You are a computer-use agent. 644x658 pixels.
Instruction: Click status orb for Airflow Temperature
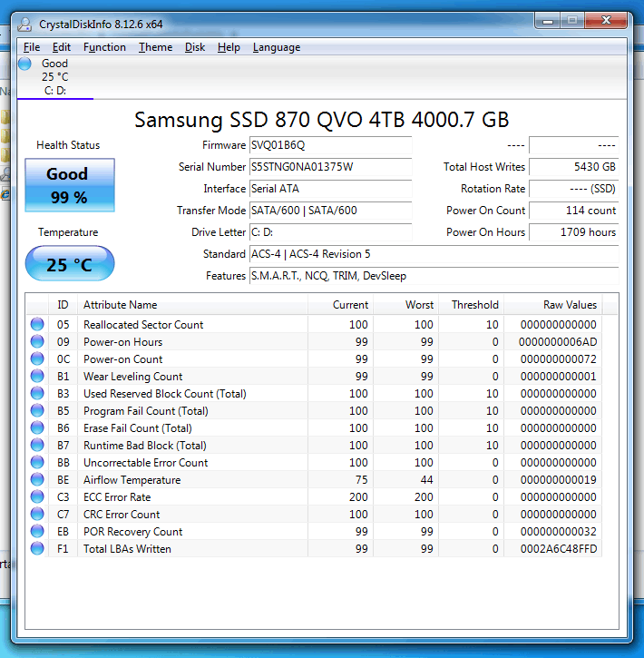pyautogui.click(x=37, y=479)
